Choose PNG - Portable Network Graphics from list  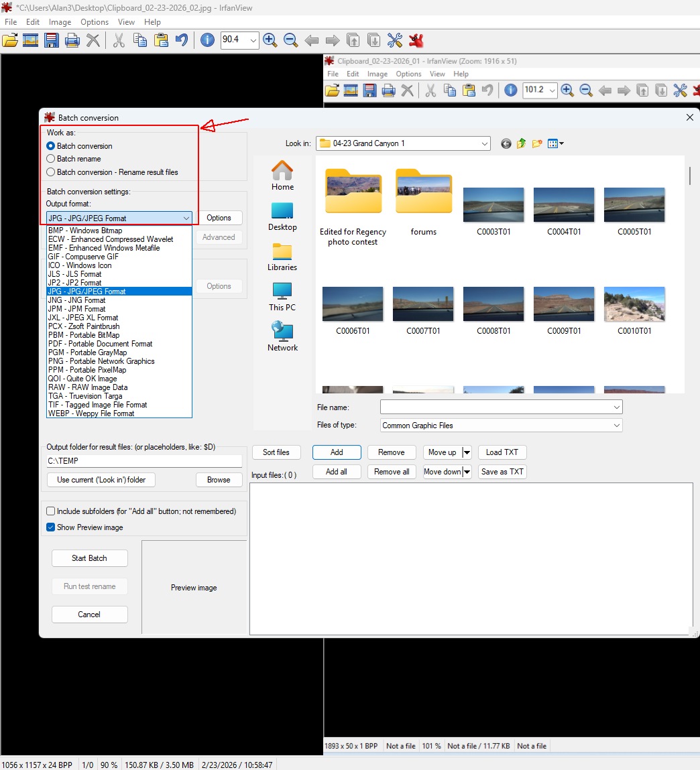101,361
